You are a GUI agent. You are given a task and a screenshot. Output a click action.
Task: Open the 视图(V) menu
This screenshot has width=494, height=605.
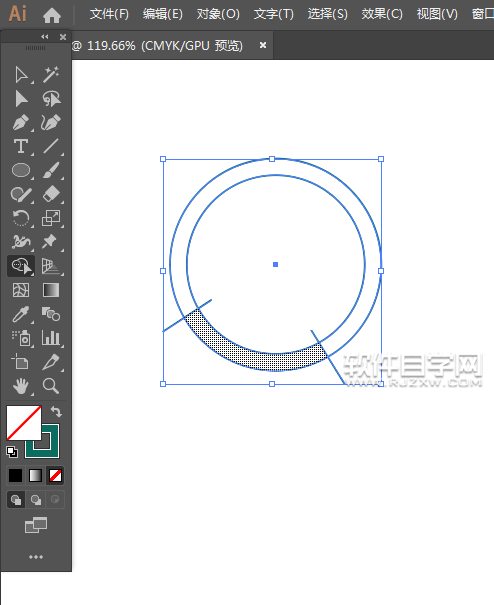pyautogui.click(x=437, y=14)
